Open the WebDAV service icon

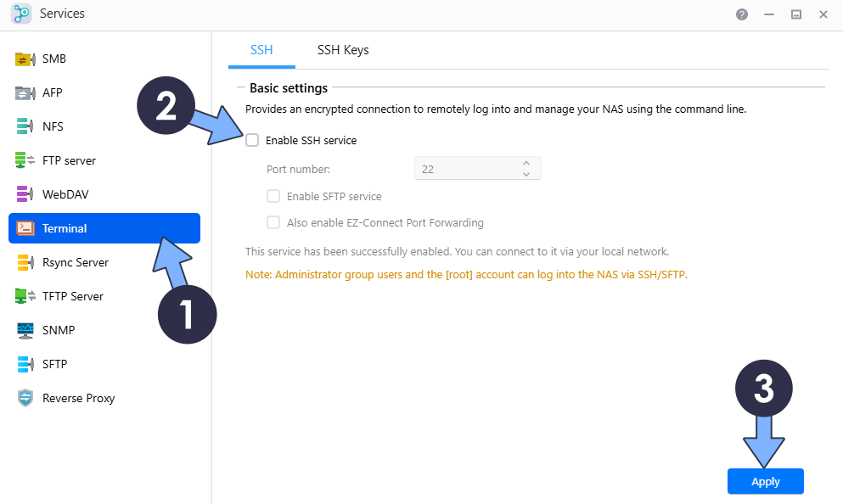[25, 194]
